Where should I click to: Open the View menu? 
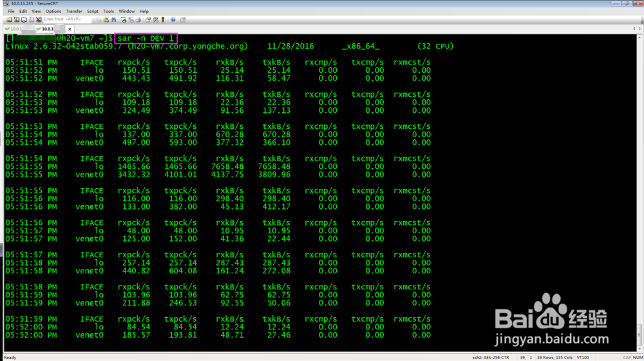tap(36, 11)
